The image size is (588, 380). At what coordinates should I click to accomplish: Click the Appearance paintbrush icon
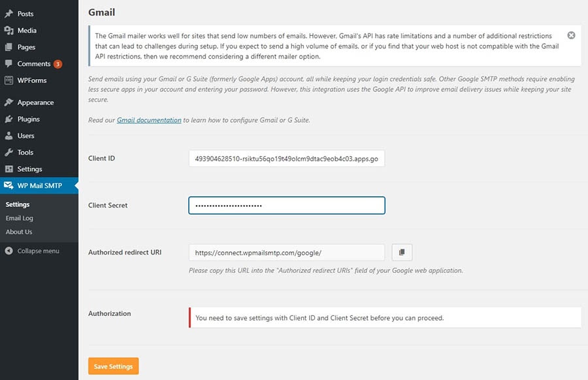coord(8,103)
